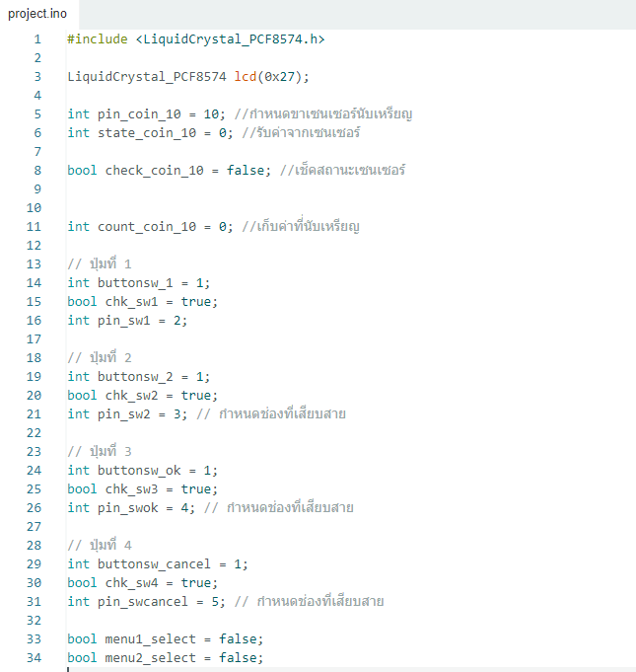Click the comment on line 13
Image resolution: width=636 pixels, height=672 pixels.
tap(100, 263)
